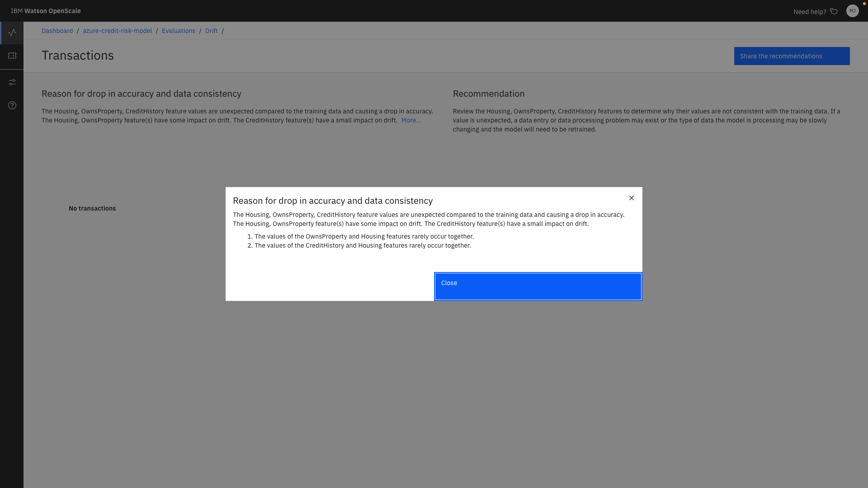Open the Configure sliders sidebar icon

(12, 82)
